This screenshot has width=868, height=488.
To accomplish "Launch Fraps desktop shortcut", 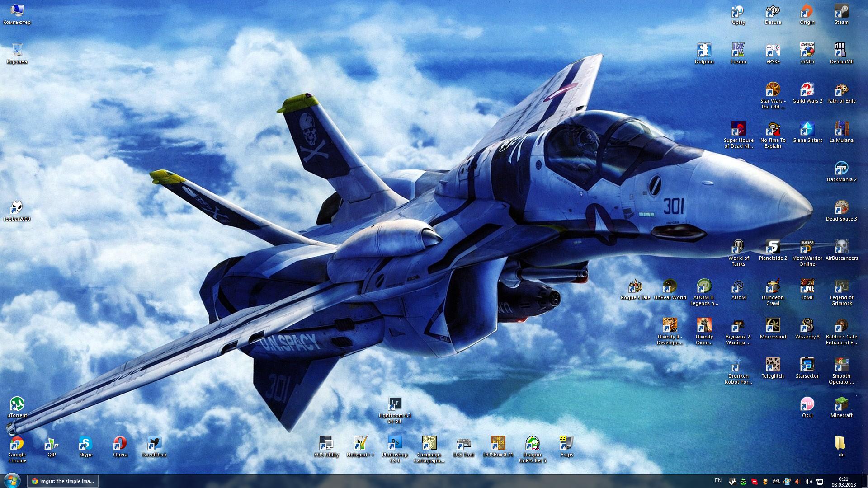I will (x=566, y=445).
